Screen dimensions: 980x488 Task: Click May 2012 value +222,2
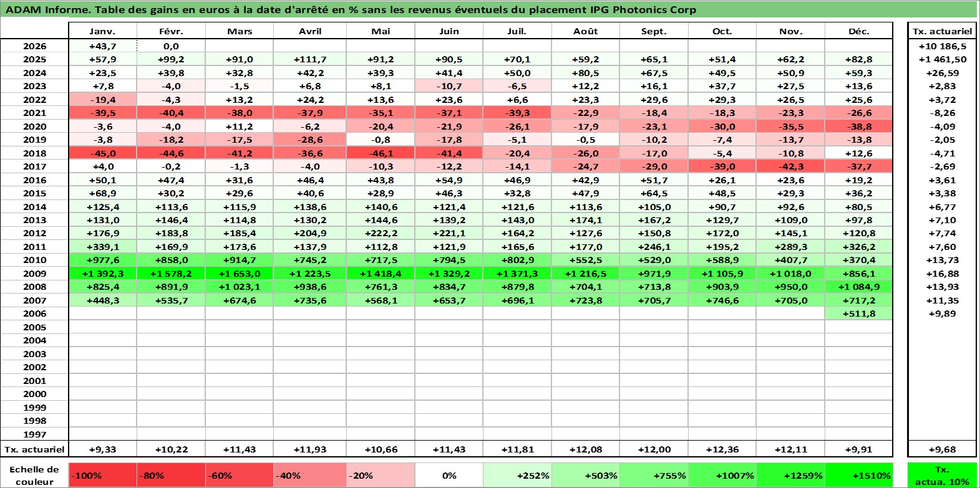381,233
